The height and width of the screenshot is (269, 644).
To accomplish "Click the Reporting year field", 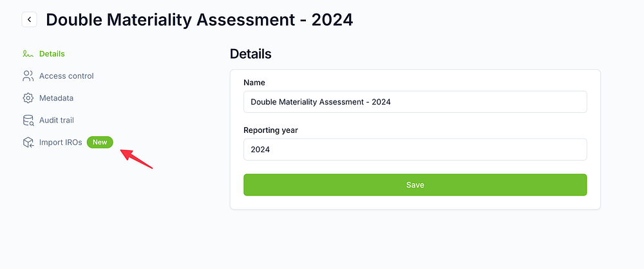I will (415, 150).
